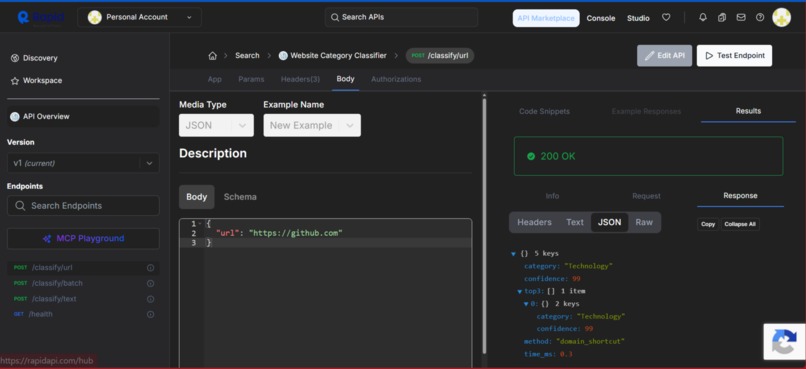This screenshot has width=806, height=369.
Task: Go to Studio
Action: tap(638, 18)
